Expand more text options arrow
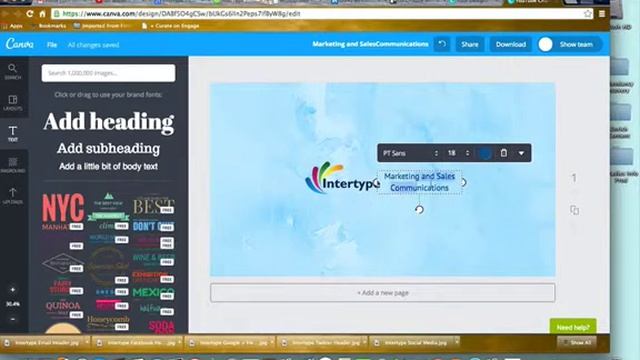This screenshot has height=360, width=640. pyautogui.click(x=521, y=153)
